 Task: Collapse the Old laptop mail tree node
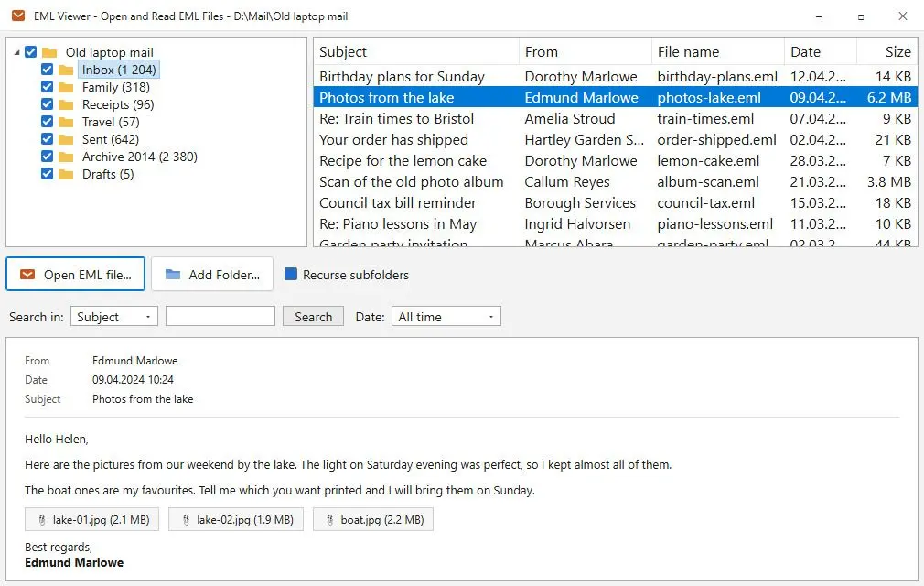pyautogui.click(x=16, y=52)
